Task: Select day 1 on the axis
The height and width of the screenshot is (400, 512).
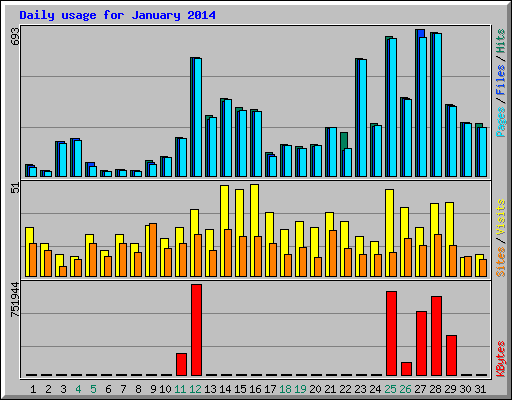Action: 33,389
